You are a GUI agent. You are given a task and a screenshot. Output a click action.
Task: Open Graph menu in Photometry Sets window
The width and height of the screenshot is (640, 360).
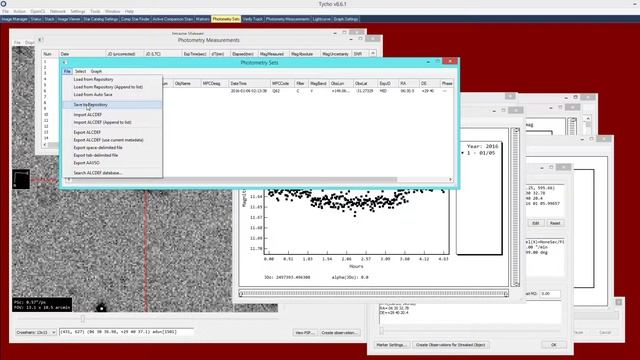point(96,71)
